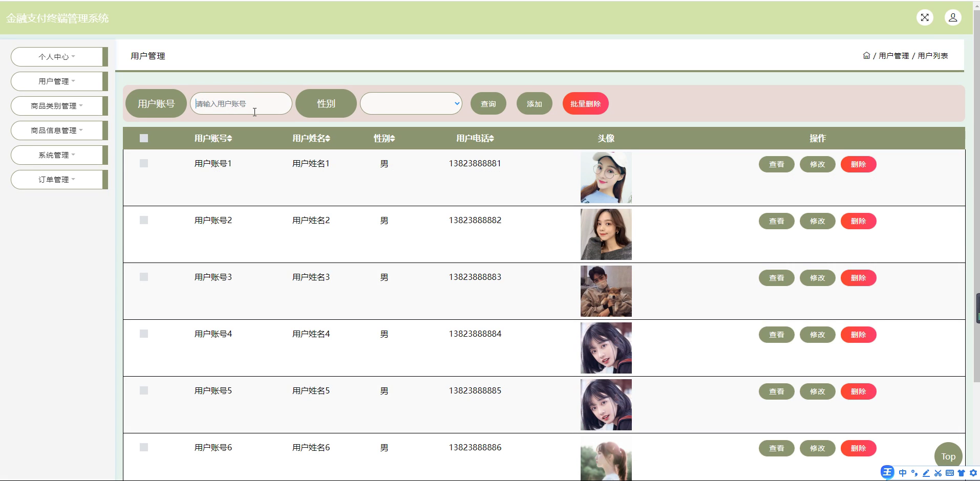Click 删除 for 用户账号3
This screenshot has height=481, width=980.
click(859, 278)
